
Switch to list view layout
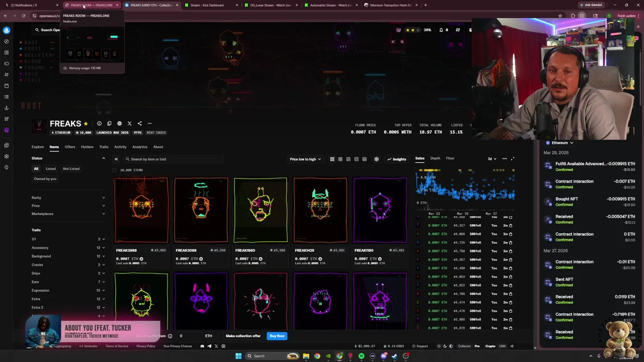pos(356,159)
